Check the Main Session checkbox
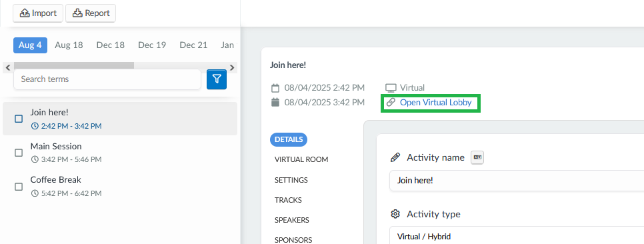Viewport: 644px width, 244px height. (19, 153)
